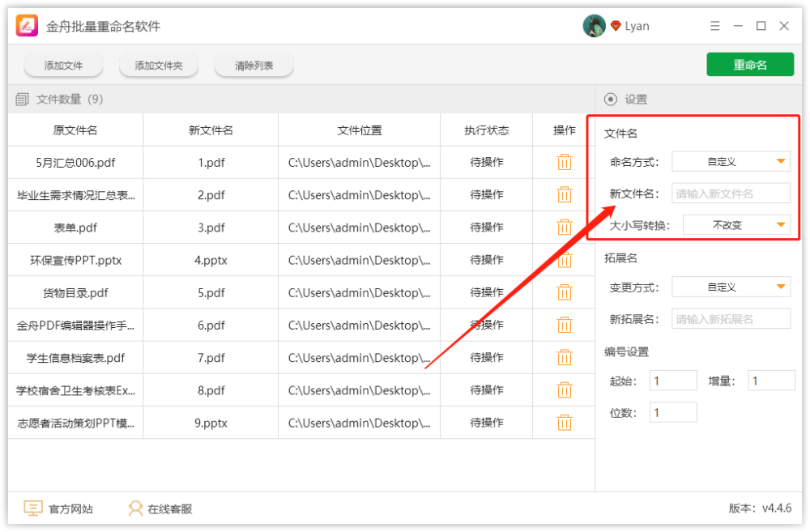
Task: Open the 官方网站 link
Action: pyautogui.click(x=58, y=509)
